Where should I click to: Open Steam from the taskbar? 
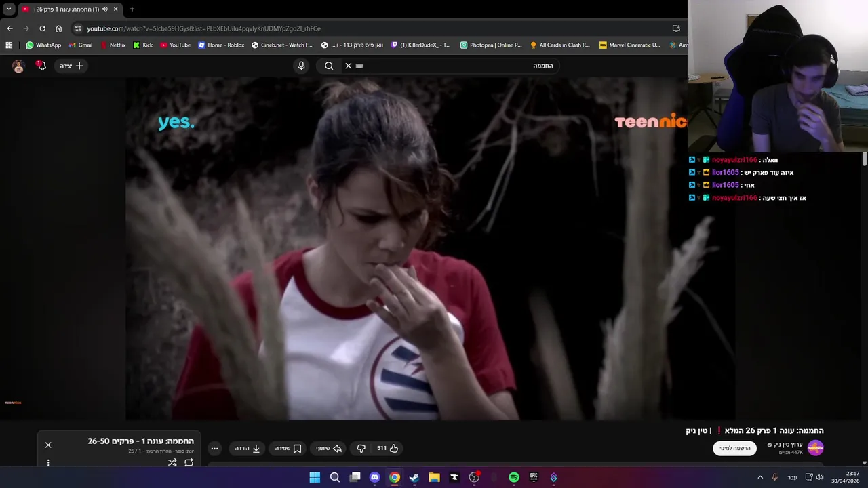(414, 477)
